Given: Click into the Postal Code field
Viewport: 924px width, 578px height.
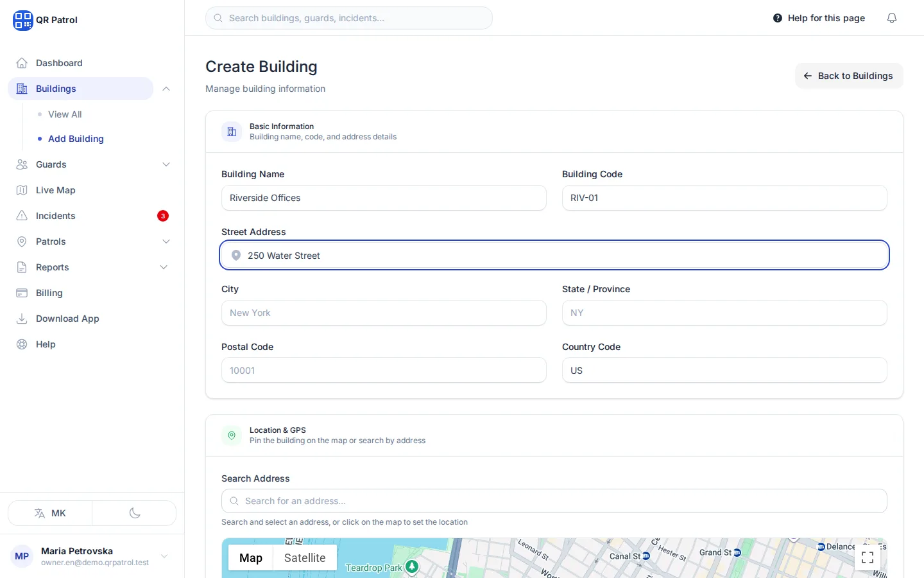Looking at the screenshot, I should tap(384, 371).
